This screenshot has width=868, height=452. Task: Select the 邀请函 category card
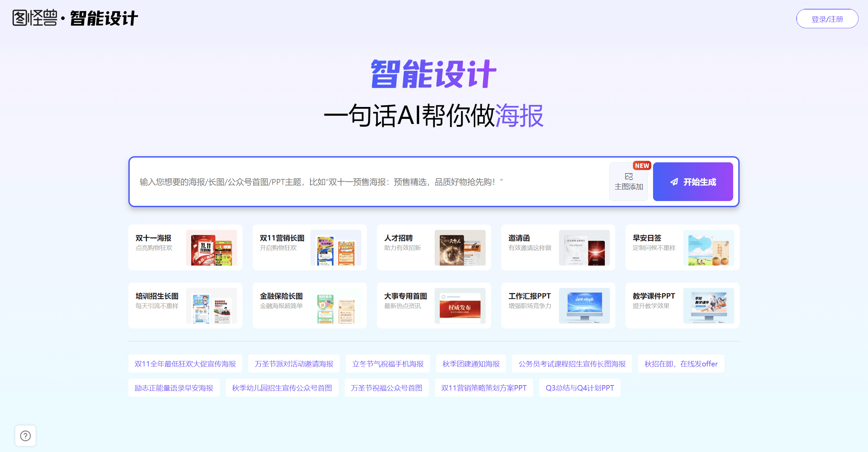558,247
